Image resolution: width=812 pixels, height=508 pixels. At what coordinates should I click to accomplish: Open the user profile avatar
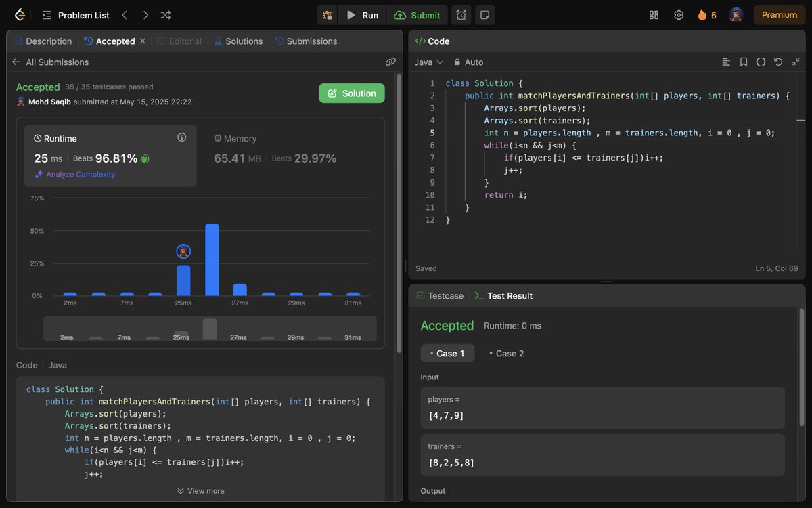coord(736,15)
